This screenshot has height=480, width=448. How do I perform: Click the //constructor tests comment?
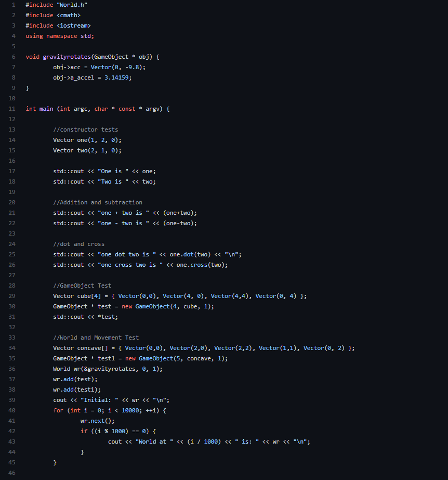click(x=85, y=130)
